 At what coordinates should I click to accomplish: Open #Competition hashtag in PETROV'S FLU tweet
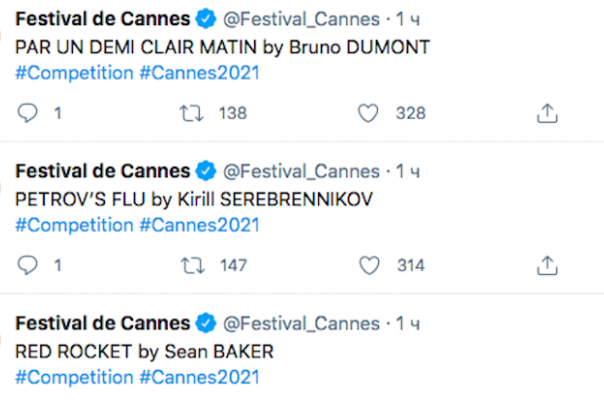(74, 225)
